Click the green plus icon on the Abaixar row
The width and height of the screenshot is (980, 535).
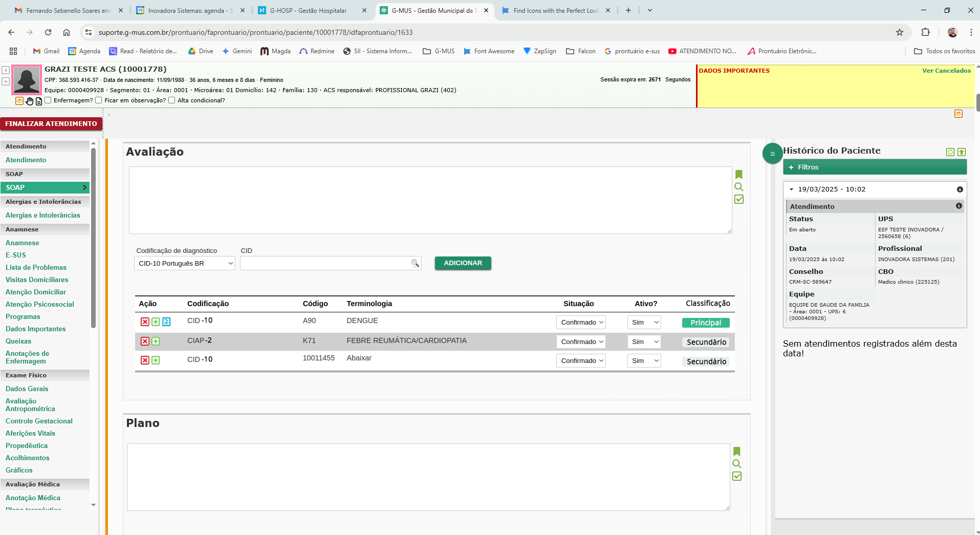click(156, 360)
